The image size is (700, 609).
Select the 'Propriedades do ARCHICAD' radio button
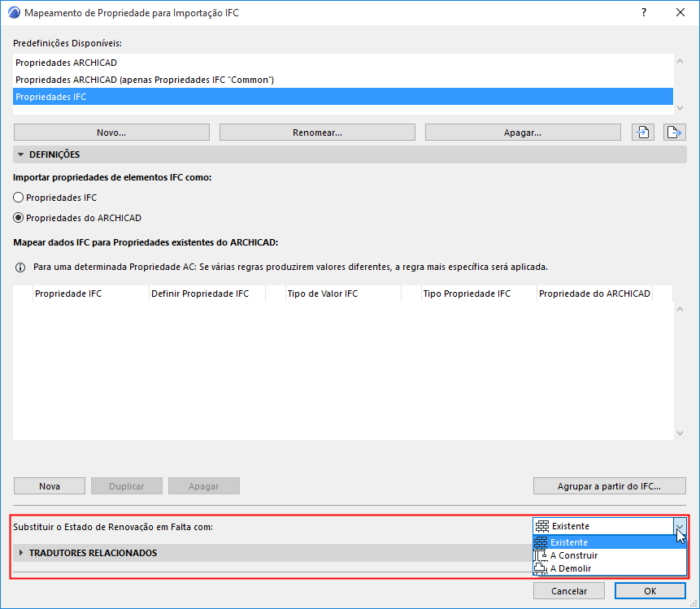pos(19,218)
